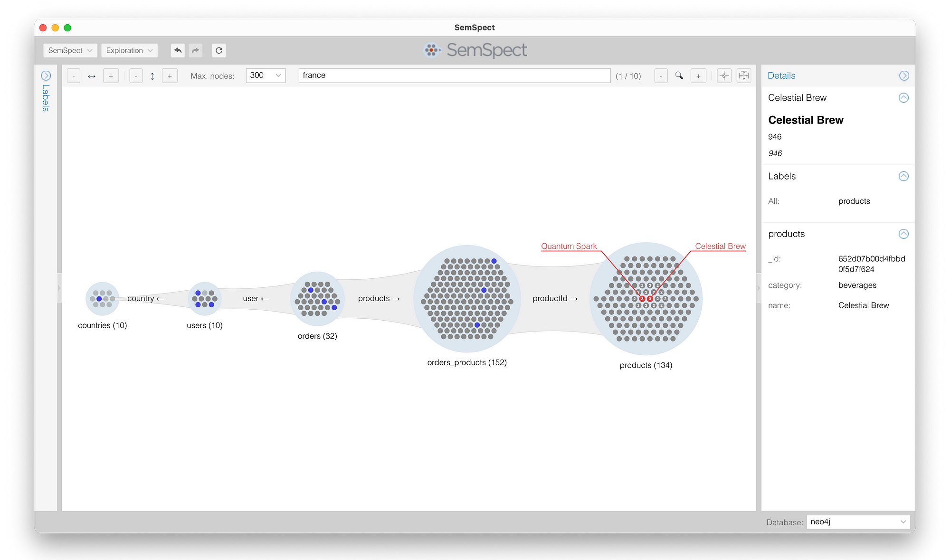The image size is (950, 560).
Task: Click the undo arrow button
Action: [178, 50]
